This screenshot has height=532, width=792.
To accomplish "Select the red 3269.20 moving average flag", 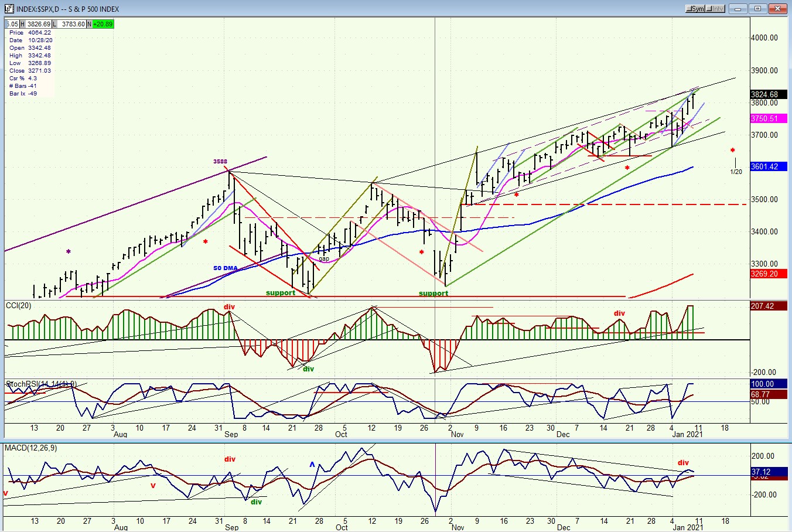I will click(767, 274).
